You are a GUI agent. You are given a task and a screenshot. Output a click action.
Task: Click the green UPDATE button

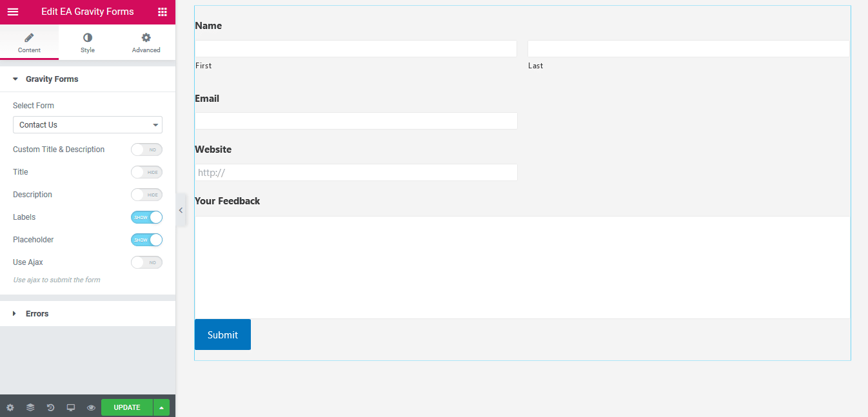(x=126, y=407)
